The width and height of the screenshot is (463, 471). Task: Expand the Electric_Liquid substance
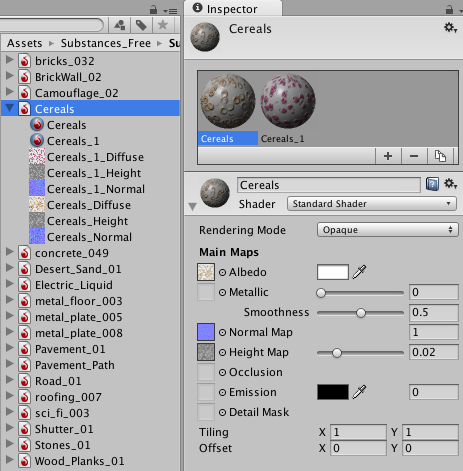10,284
